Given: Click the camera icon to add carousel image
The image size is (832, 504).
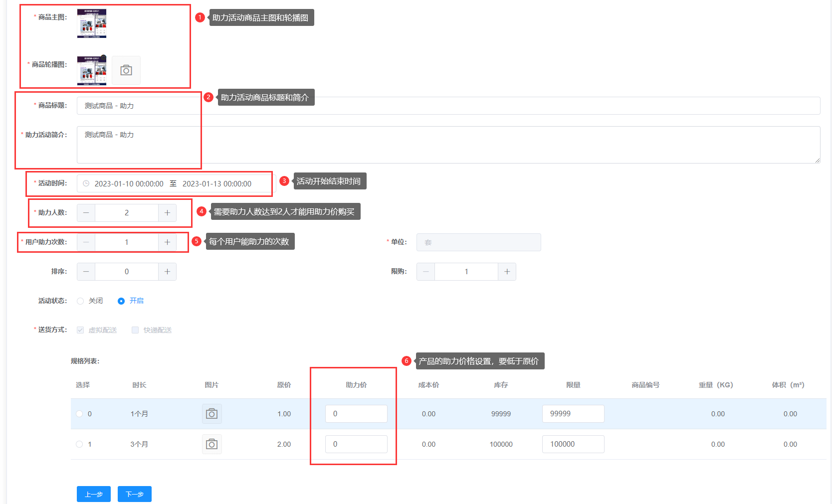Looking at the screenshot, I should point(126,70).
